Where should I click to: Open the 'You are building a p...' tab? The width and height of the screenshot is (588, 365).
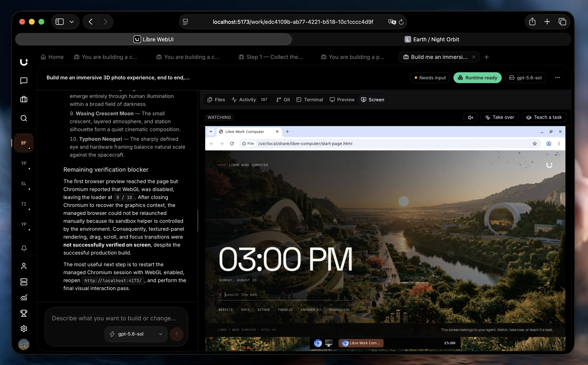(353, 57)
